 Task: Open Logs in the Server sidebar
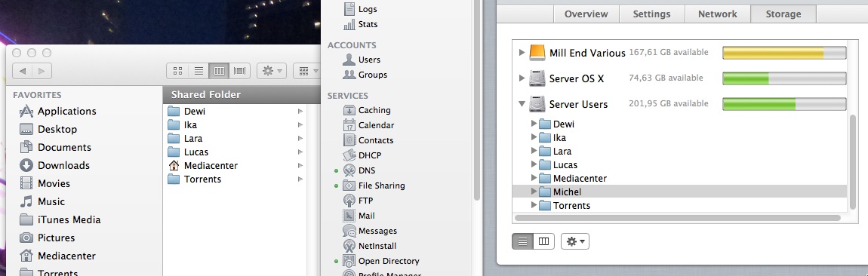pos(360,9)
